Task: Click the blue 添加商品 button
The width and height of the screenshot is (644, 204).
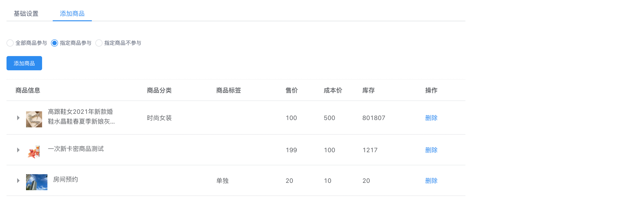Action: coord(24,63)
